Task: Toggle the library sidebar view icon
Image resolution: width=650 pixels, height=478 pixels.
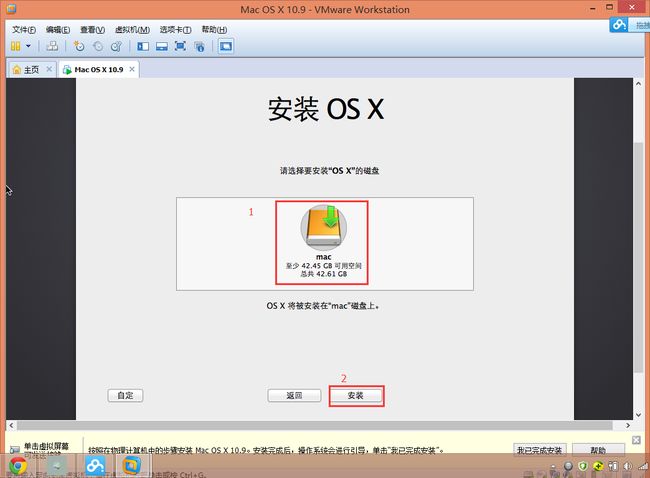Action: [x=143, y=46]
